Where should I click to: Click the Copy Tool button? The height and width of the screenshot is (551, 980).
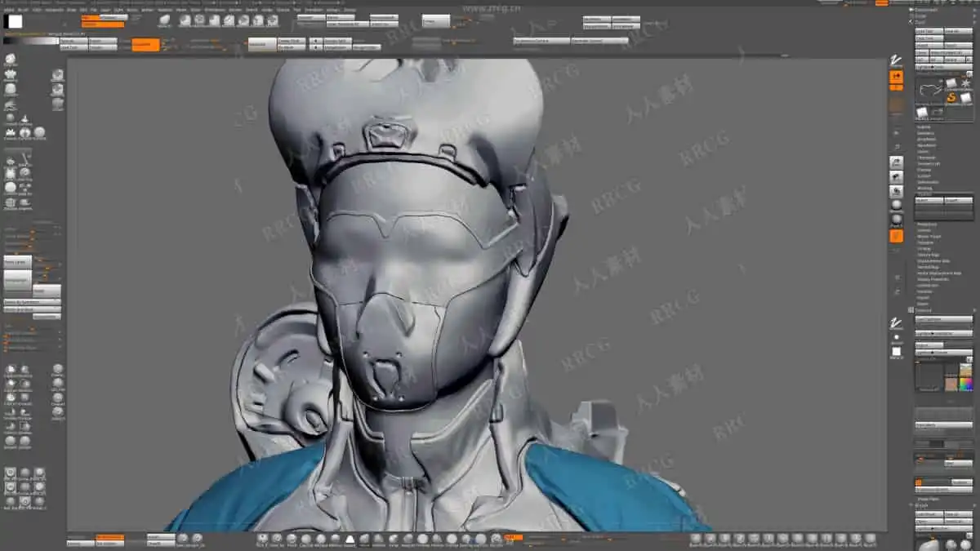pyautogui.click(x=929, y=38)
